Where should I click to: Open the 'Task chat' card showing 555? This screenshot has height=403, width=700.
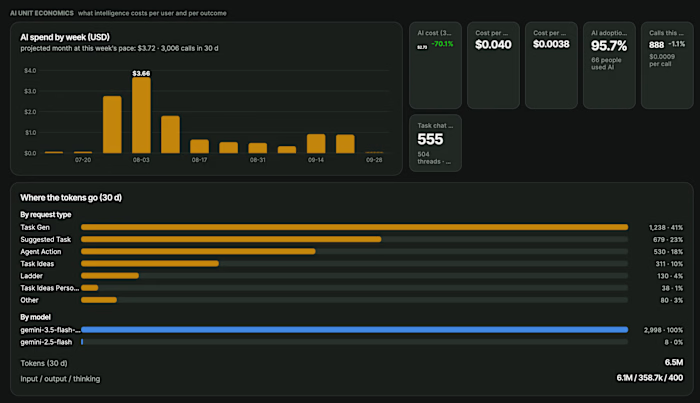coord(435,143)
